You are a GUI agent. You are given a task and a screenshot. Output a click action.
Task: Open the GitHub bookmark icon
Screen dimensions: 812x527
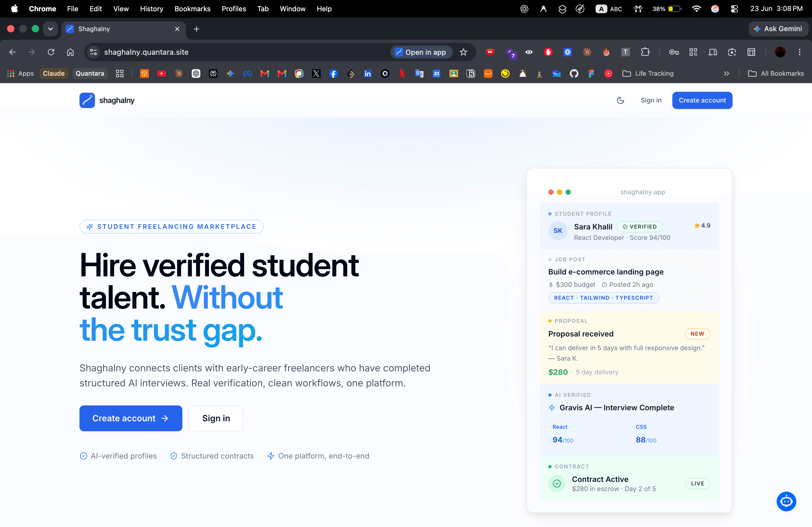coord(574,73)
